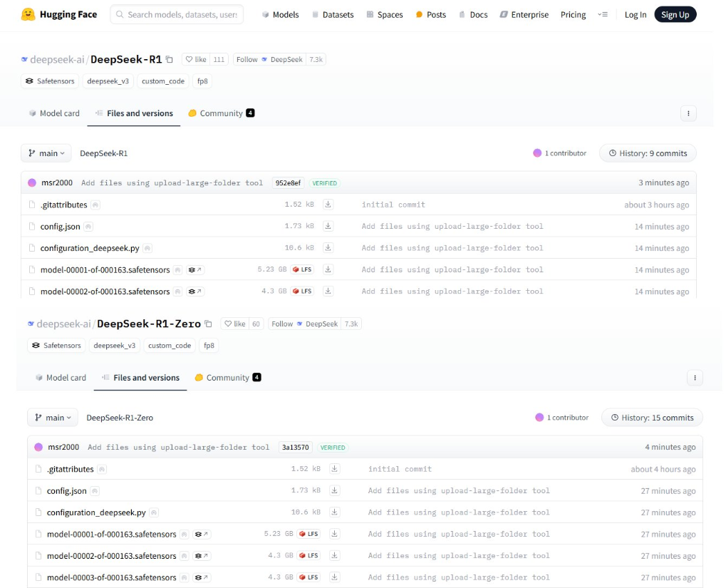The height and width of the screenshot is (588, 726).
Task: View History: 9 commits
Action: [x=648, y=153]
